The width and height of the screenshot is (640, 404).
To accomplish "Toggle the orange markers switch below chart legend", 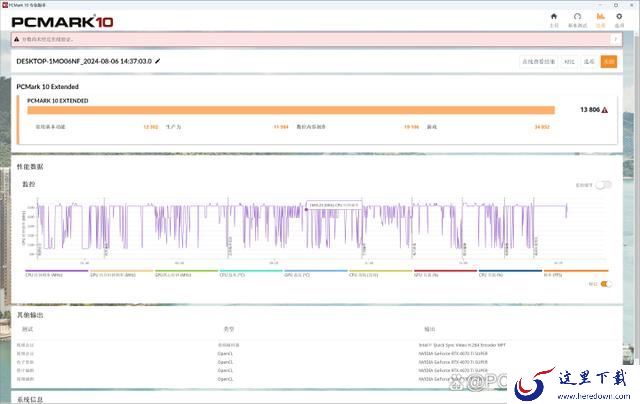I will pos(606,284).
